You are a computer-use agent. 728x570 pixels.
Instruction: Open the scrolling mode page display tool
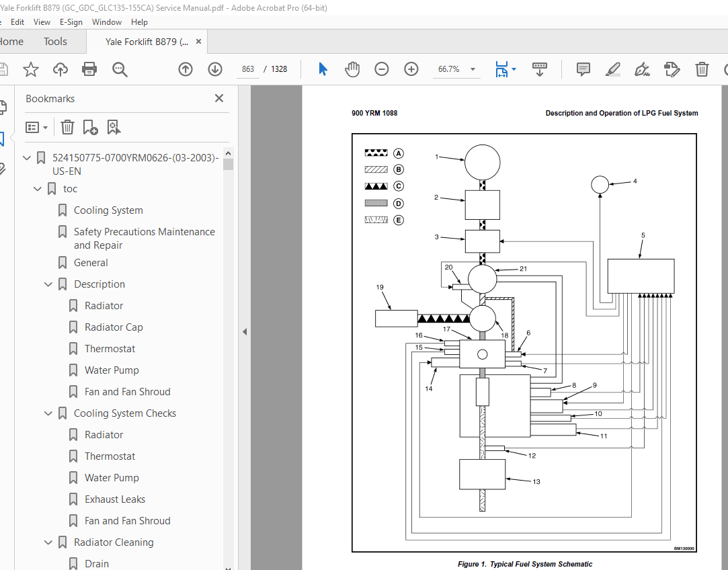point(540,69)
